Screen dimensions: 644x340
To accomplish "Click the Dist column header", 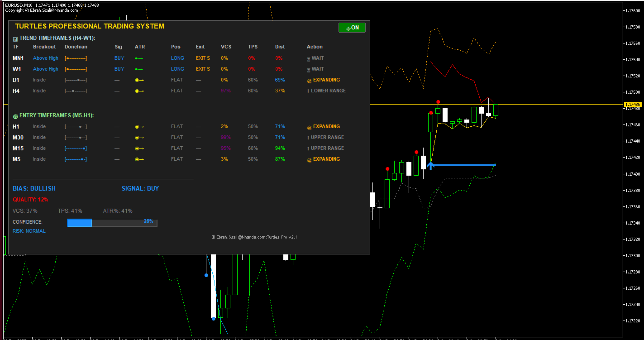I will coord(280,47).
